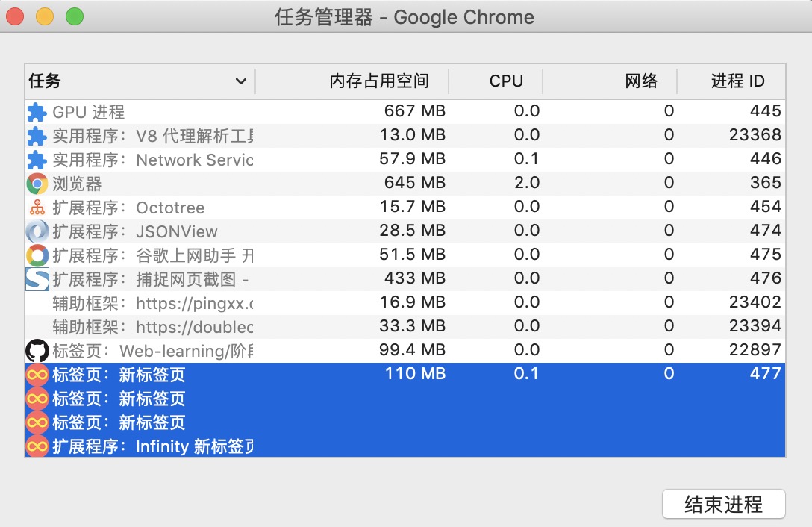Select the 扩展程序: 捕捉网页截图 row
Viewport: 812px width, 527px height.
405,278
